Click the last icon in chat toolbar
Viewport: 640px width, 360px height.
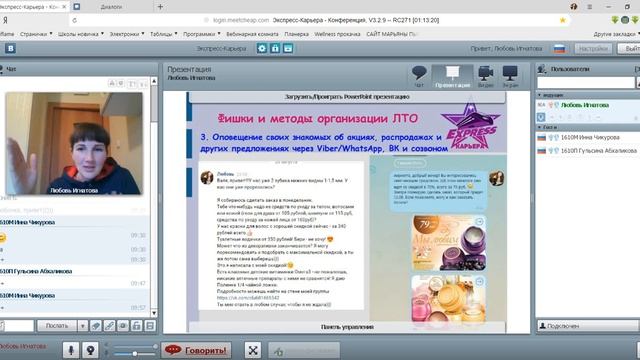150,326
